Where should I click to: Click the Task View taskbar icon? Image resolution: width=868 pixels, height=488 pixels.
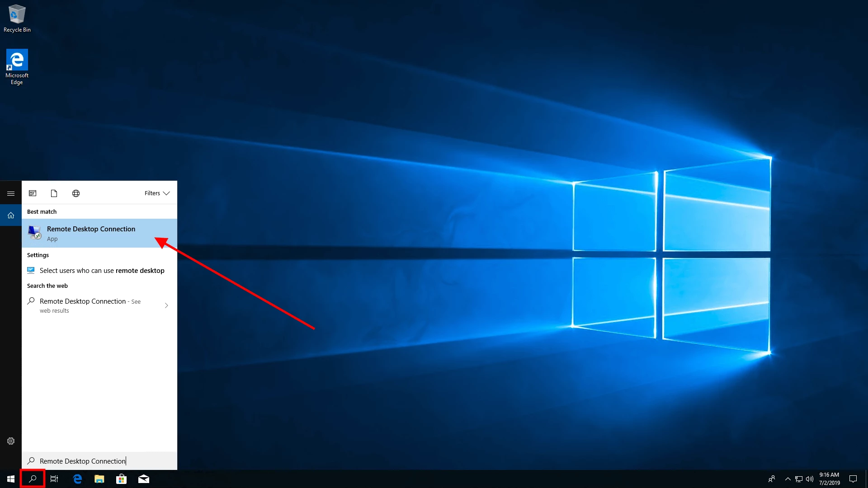click(x=55, y=479)
